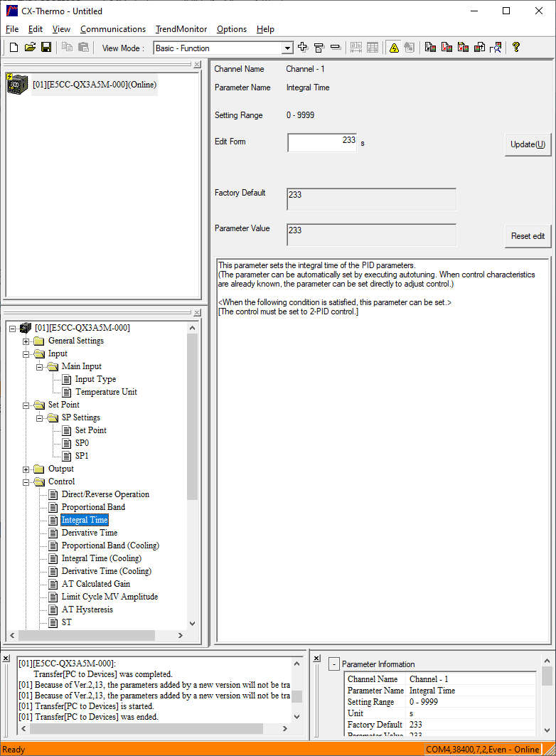Select Direct/Reverse Operation parameter

click(105, 494)
